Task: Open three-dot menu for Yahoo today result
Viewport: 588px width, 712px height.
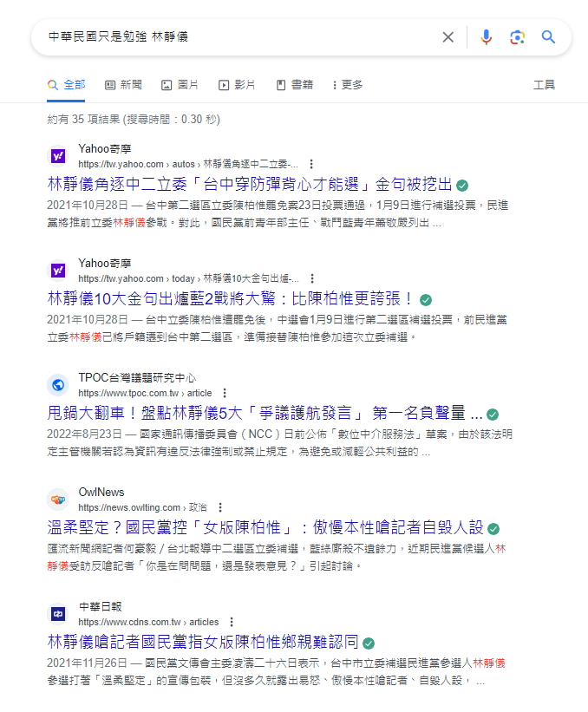Action: coord(312,278)
